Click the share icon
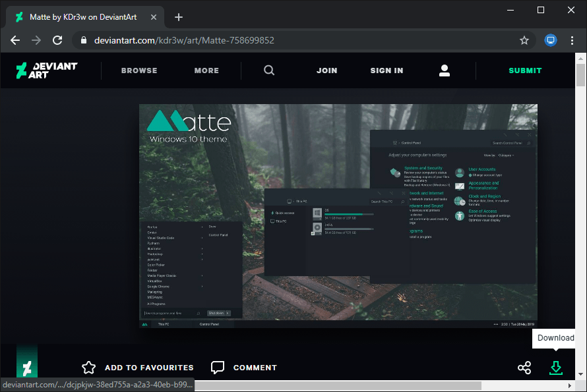 pos(524,368)
